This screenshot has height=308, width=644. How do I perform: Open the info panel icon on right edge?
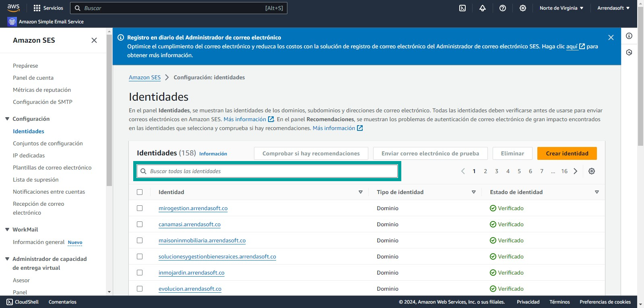(629, 36)
